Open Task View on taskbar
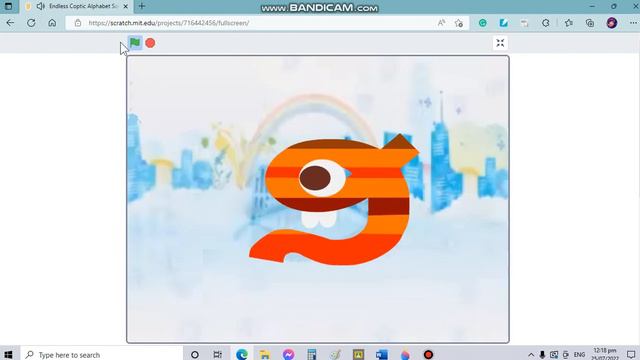640x360 pixels. coord(218,354)
